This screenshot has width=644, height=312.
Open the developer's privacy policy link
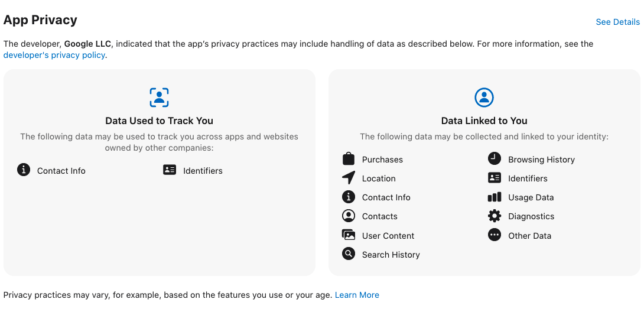(54, 55)
